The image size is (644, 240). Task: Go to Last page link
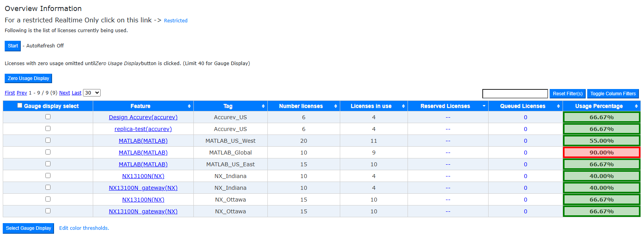77,93
